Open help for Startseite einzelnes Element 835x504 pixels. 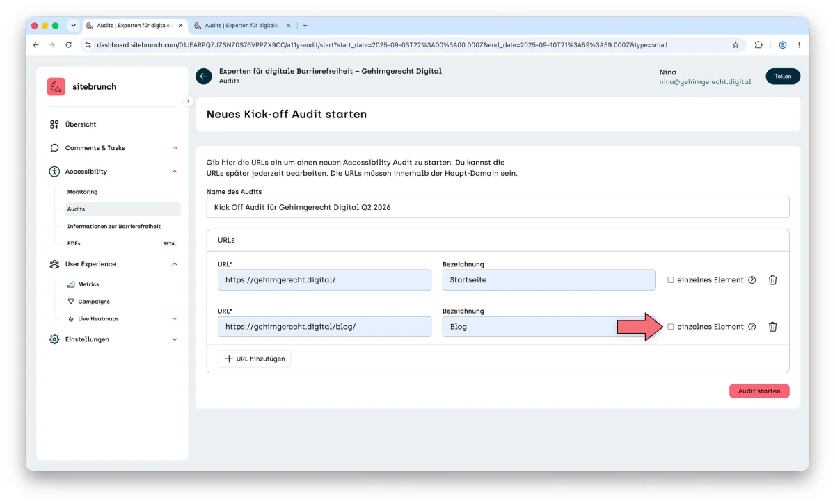(751, 279)
